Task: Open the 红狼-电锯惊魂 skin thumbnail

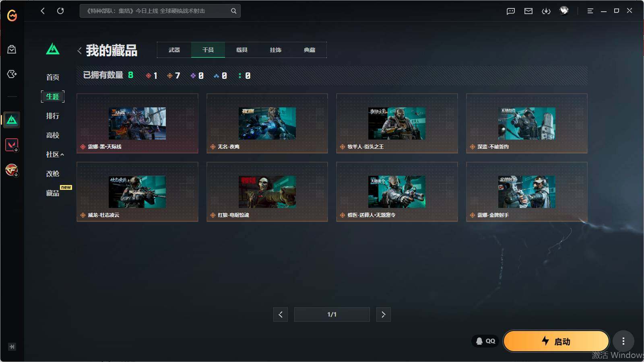Action: point(267,192)
